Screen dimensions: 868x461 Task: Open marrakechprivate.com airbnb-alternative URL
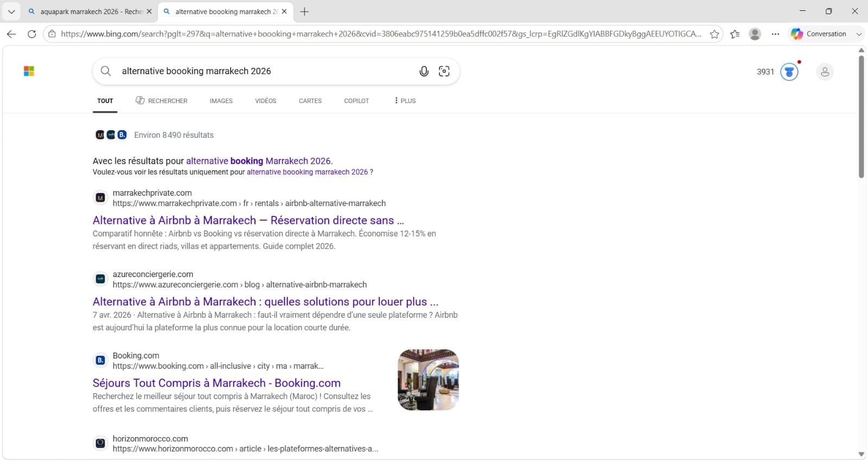[249, 203]
